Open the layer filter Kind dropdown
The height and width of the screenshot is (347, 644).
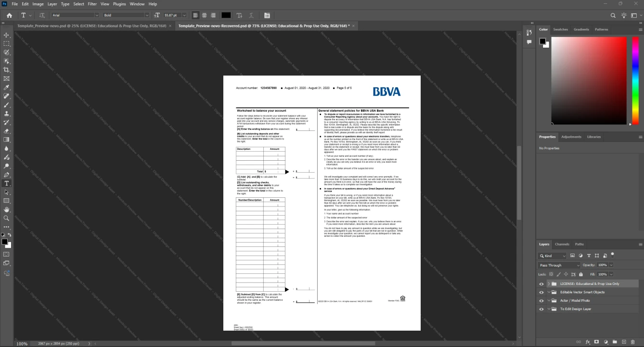(553, 256)
